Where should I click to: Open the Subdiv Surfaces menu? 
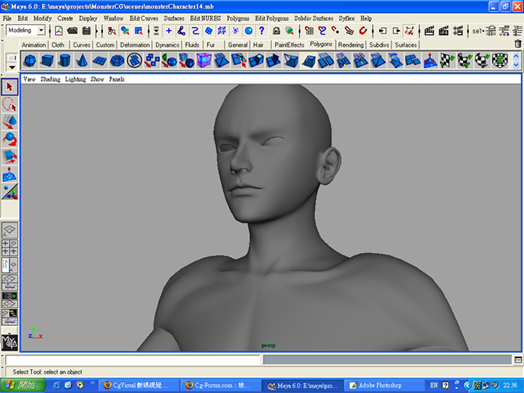click(x=313, y=18)
